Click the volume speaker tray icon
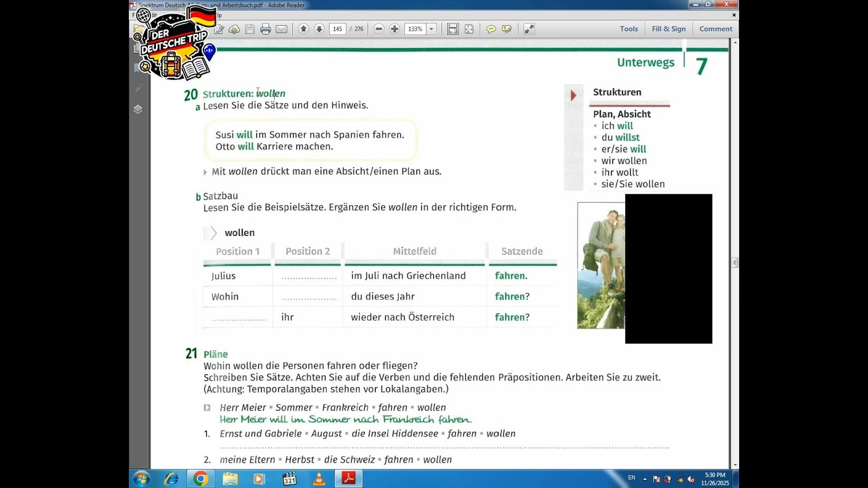Viewport: 868px width, 488px height. pyautogui.click(x=691, y=479)
